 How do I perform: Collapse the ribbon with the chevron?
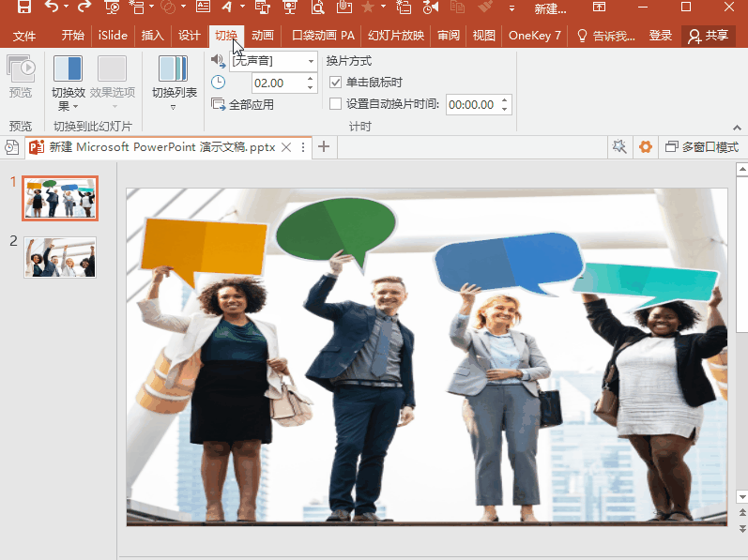(737, 128)
